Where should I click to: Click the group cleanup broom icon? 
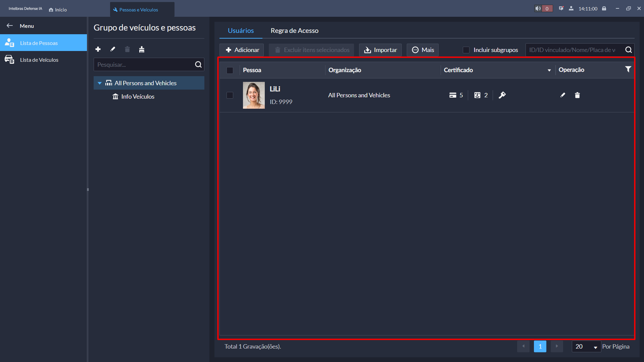(142, 50)
